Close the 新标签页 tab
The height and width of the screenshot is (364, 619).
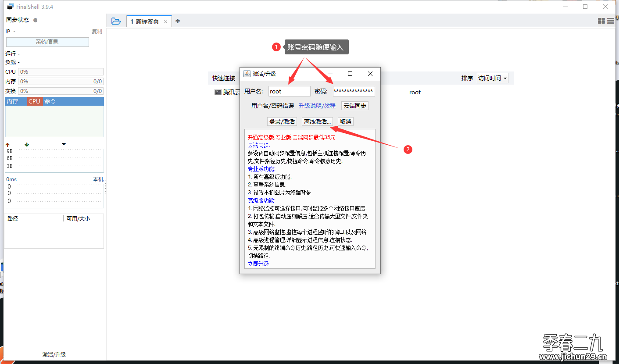165,21
